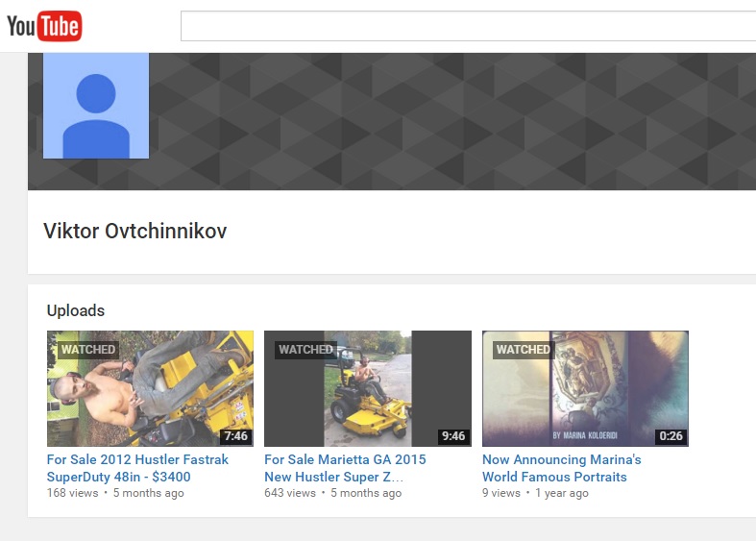The width and height of the screenshot is (756, 541).
Task: Click the '168 views' metadata text
Action: (72, 493)
